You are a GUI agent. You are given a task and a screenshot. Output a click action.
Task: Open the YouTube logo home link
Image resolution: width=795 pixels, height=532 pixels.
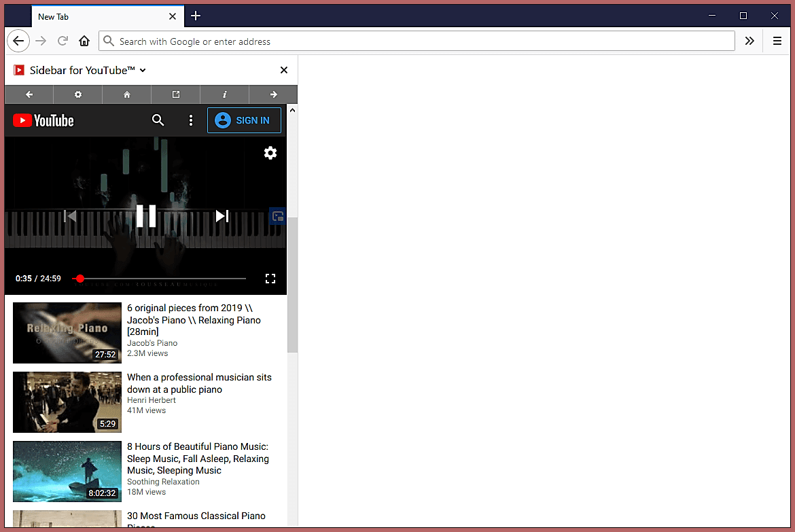click(x=43, y=120)
